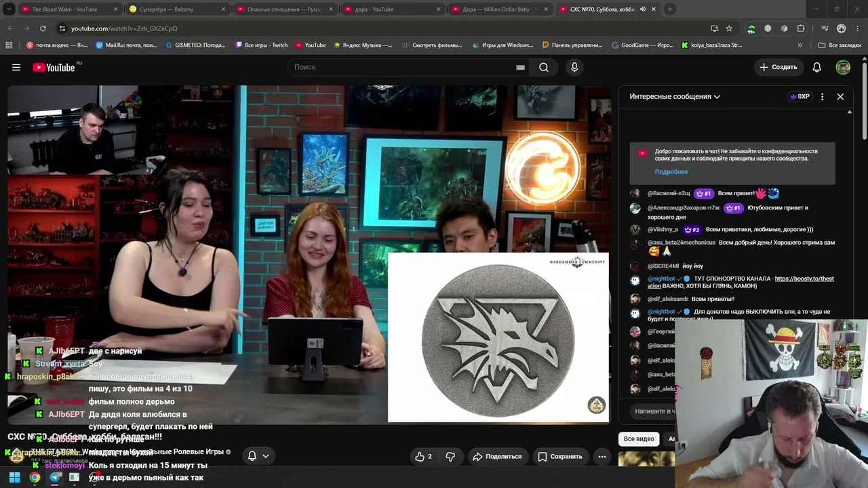
Task: Mute the СХС №70 tab audio
Action: click(642, 9)
